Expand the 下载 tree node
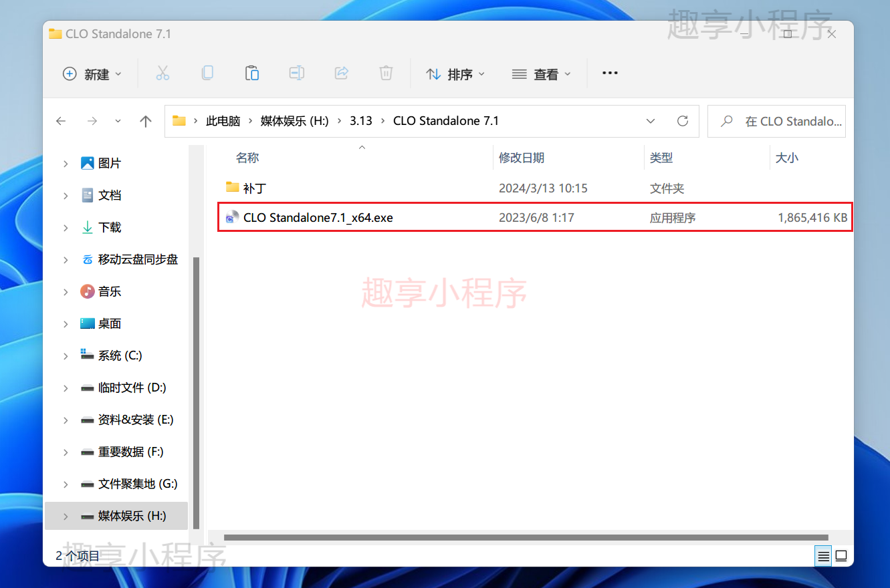Screen dimensions: 890x588 point(66,228)
